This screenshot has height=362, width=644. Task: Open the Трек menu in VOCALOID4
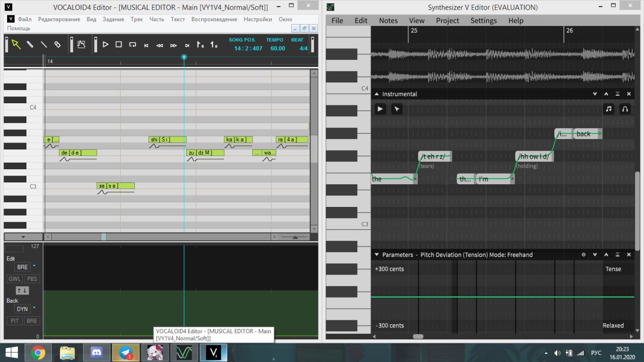point(137,19)
